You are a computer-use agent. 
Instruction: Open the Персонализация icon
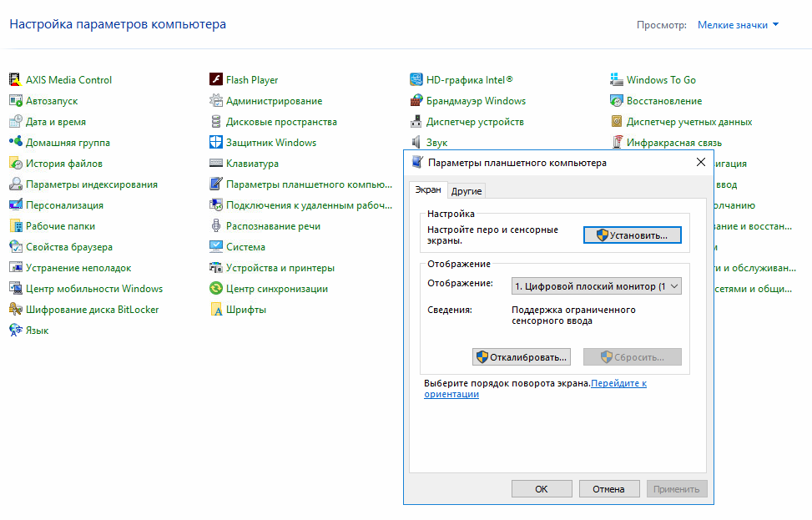15,205
